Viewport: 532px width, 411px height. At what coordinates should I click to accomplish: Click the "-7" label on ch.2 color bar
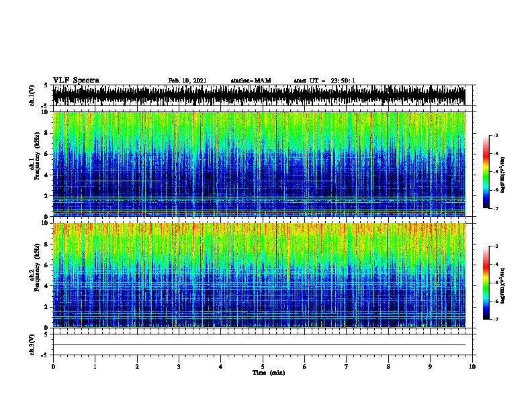point(496,320)
